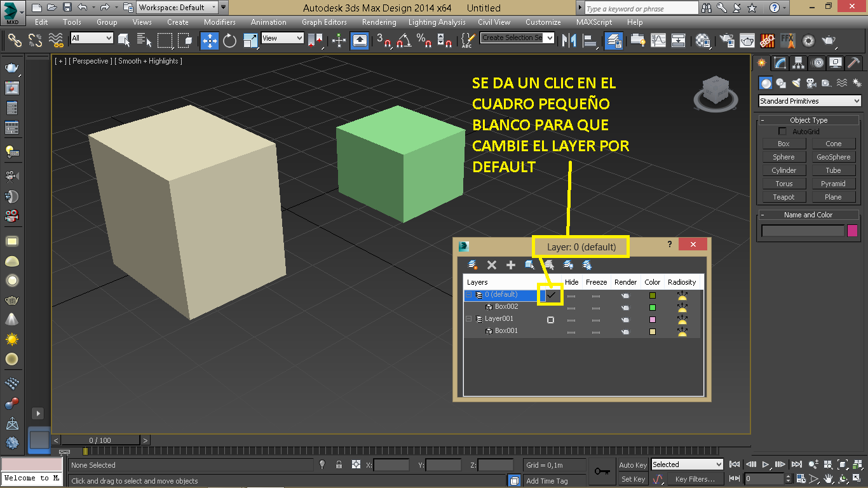Delete highlighted layer with X icon
The width and height of the screenshot is (868, 488).
pos(491,265)
